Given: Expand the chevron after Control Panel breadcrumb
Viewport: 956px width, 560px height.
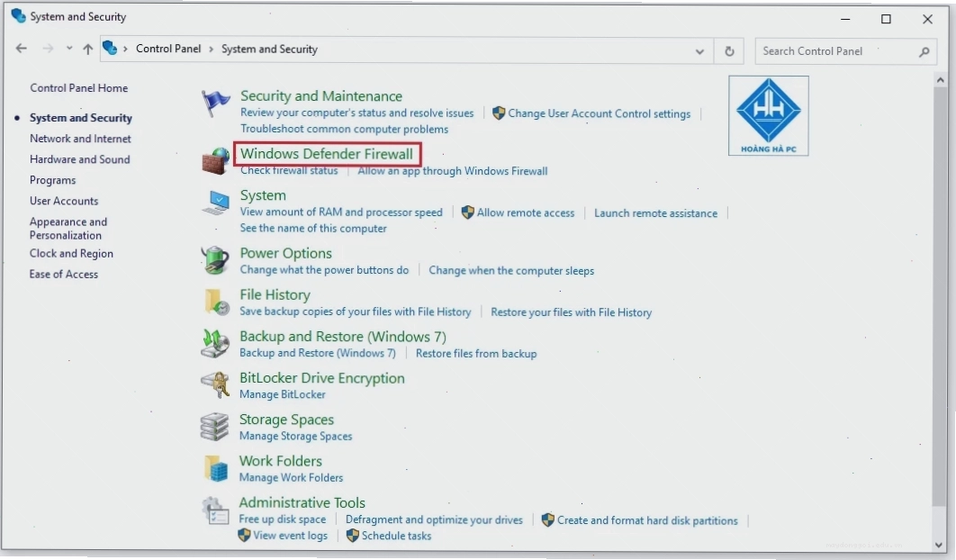Looking at the screenshot, I should coord(211,50).
